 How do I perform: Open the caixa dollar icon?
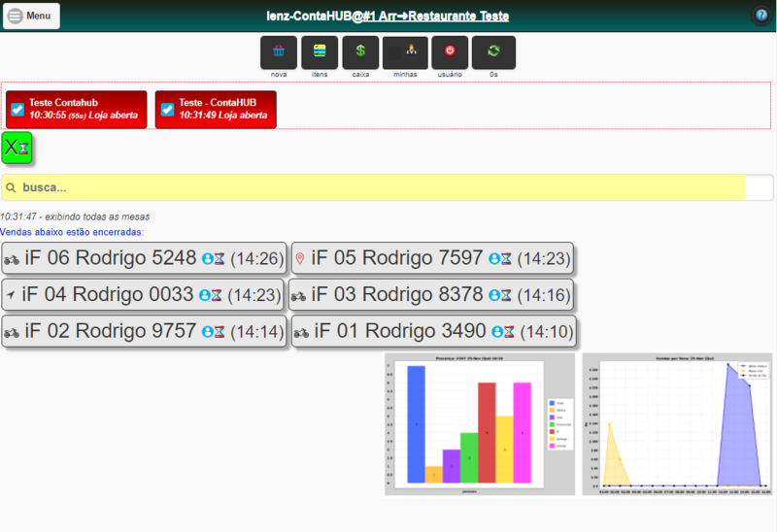[360, 52]
